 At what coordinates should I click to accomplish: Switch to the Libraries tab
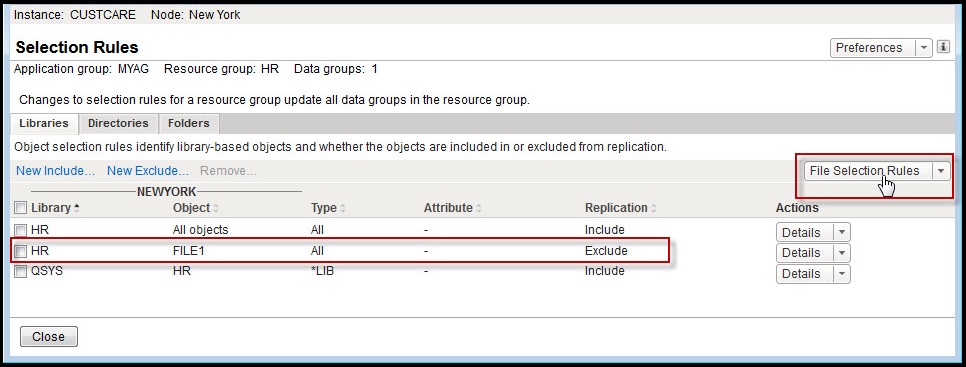point(44,123)
